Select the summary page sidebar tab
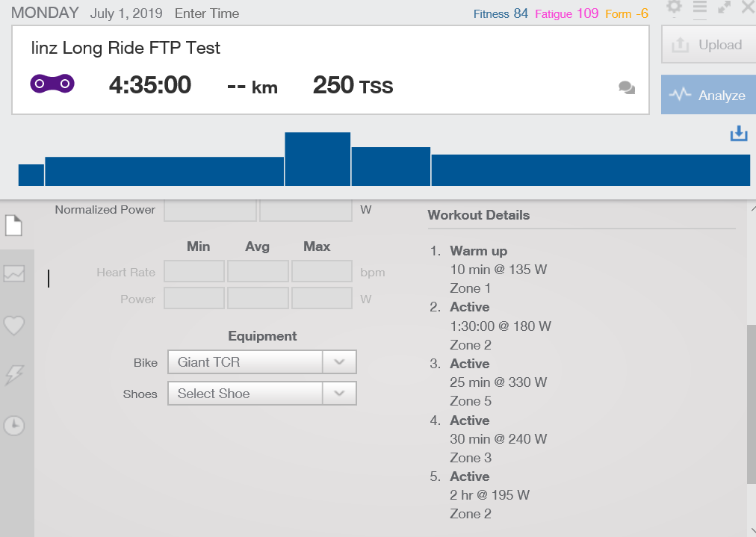This screenshot has width=756, height=537. tap(14, 225)
